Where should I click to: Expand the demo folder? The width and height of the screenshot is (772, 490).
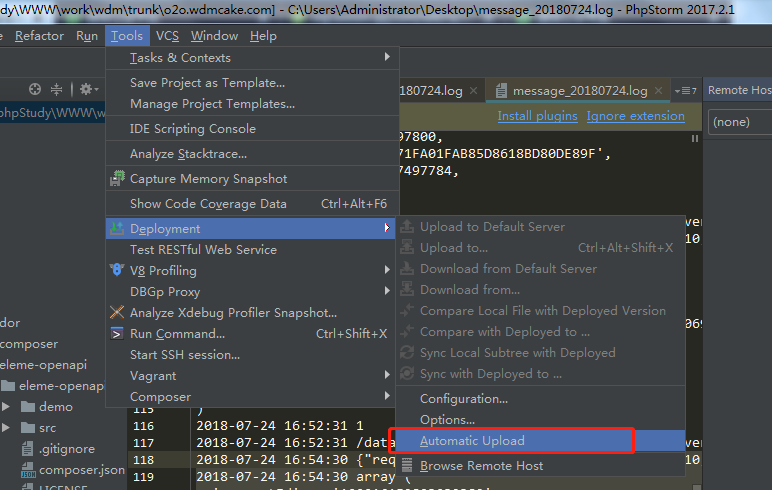tap(6, 407)
